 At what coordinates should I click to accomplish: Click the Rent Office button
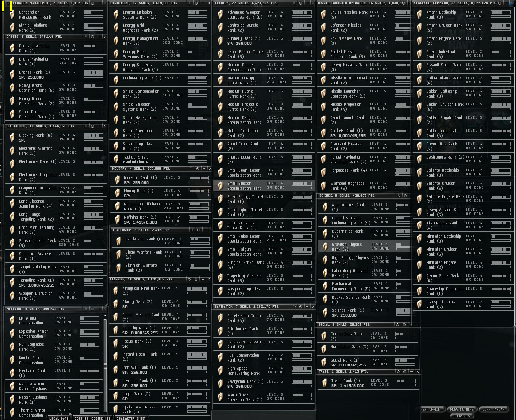[x=433, y=409]
